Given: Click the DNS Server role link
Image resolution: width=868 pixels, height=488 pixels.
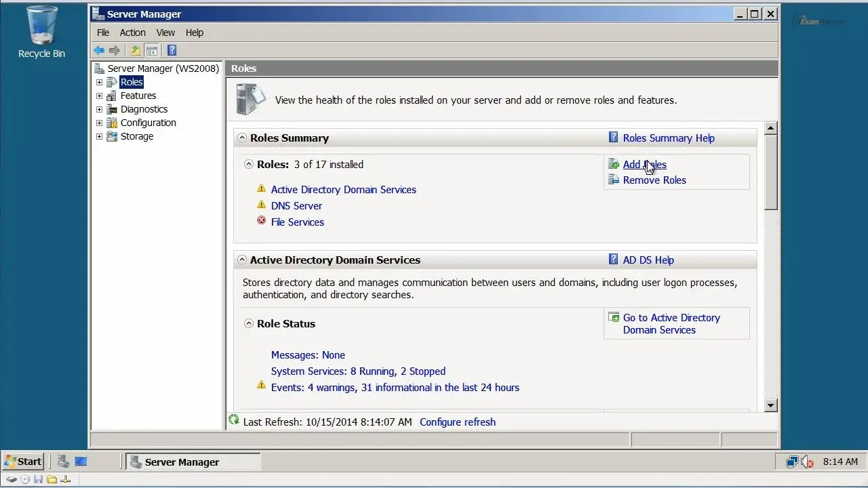Looking at the screenshot, I should tap(296, 205).
